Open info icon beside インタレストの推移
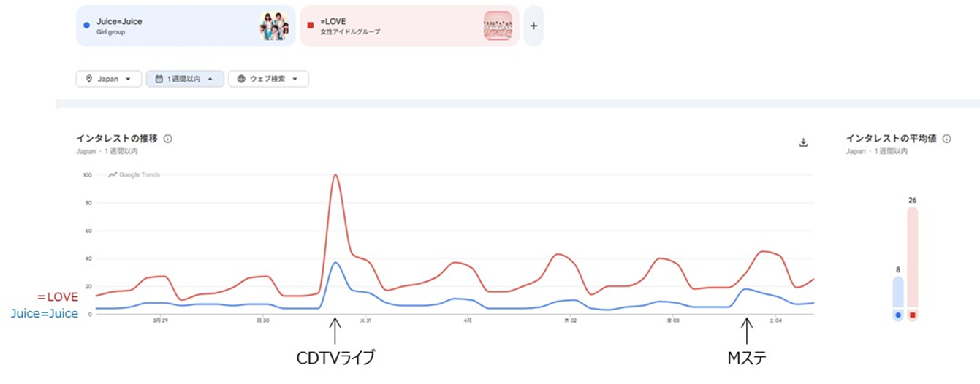This screenshot has height=384, width=980. [x=168, y=139]
